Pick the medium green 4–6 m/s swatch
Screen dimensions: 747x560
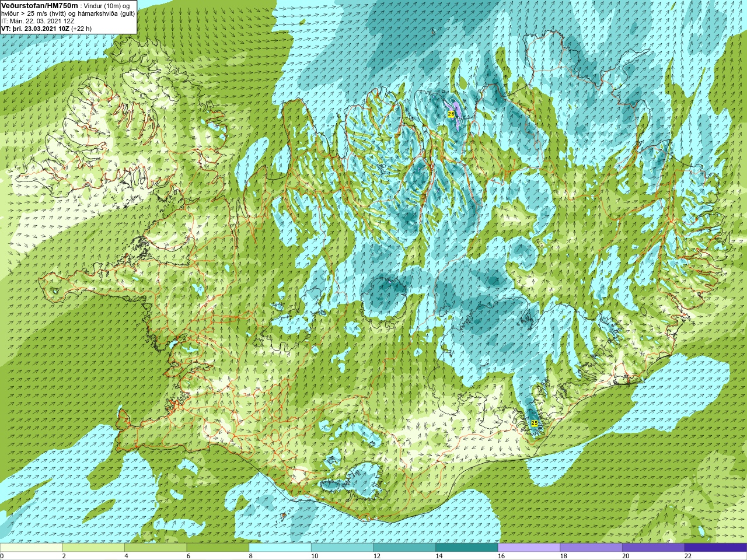(x=156, y=548)
